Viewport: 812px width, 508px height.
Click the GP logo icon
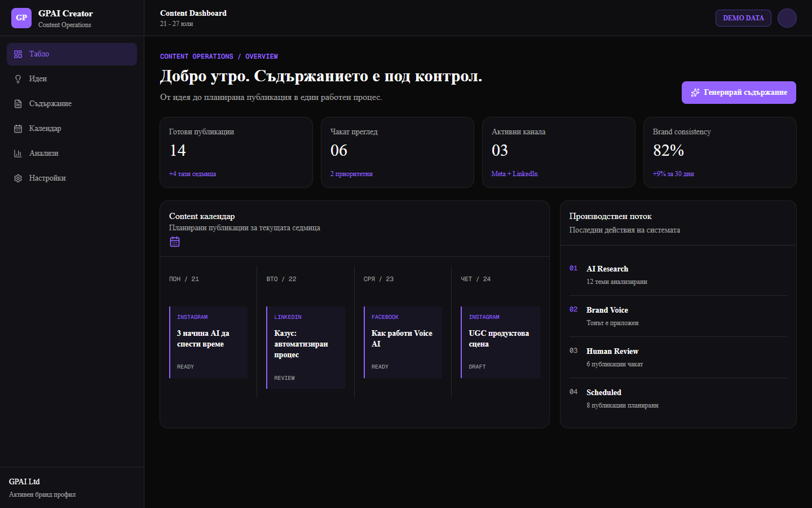point(21,18)
